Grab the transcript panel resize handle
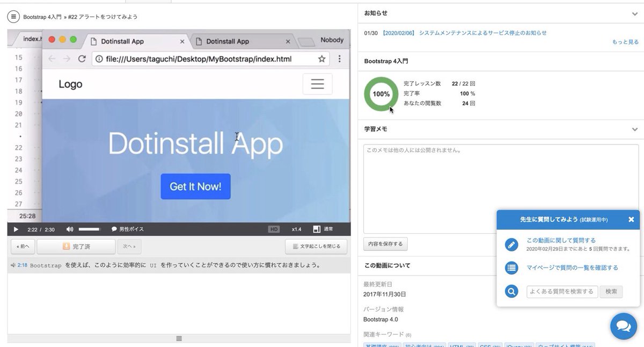644x347 pixels. point(179,338)
